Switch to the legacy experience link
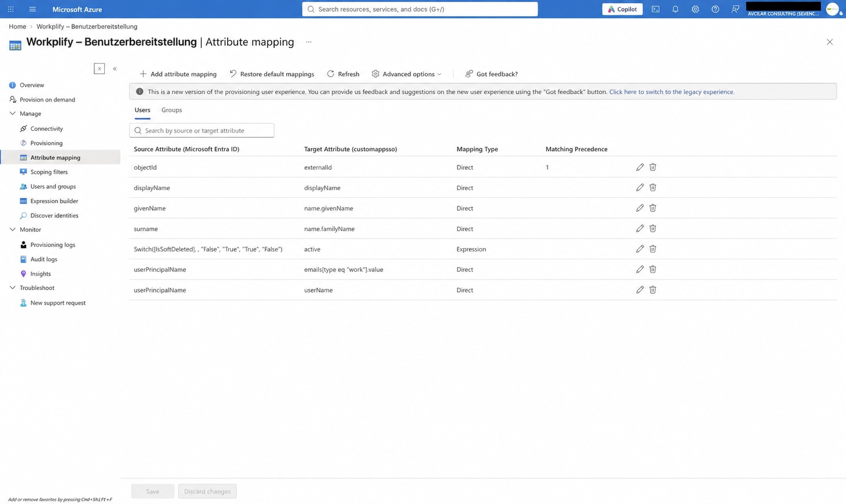Screen dimensions: 846x504 671,92
